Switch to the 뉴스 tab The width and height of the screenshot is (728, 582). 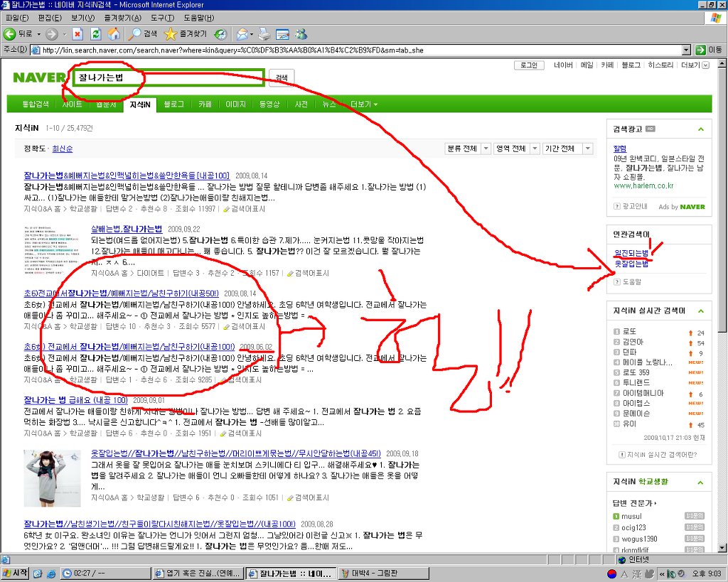tap(328, 104)
